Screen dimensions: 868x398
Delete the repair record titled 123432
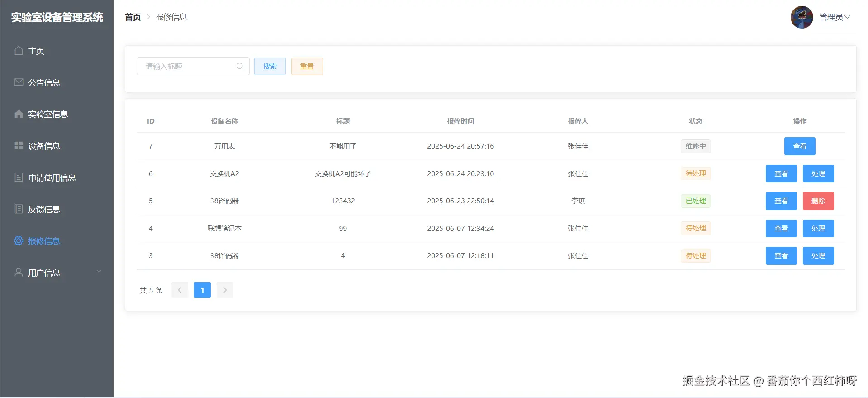click(818, 201)
